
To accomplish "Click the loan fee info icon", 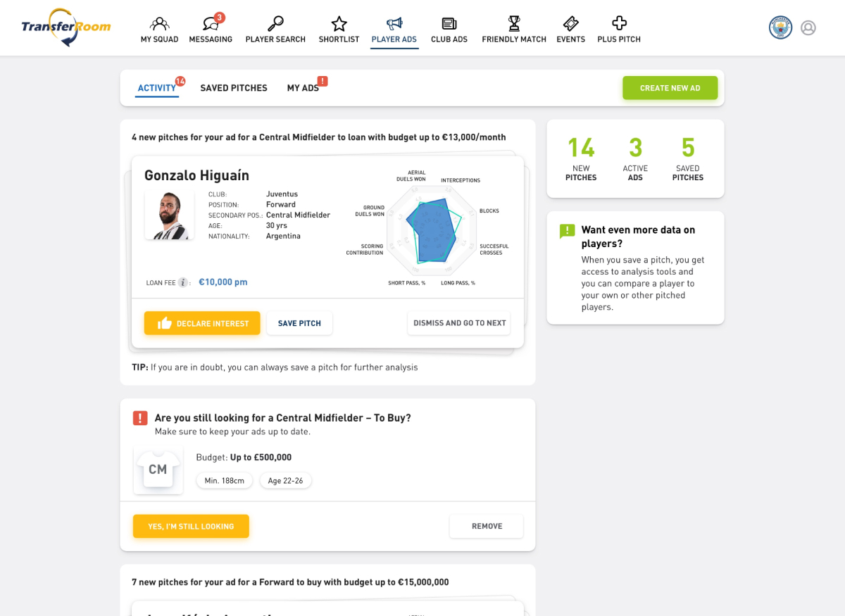I will point(183,282).
